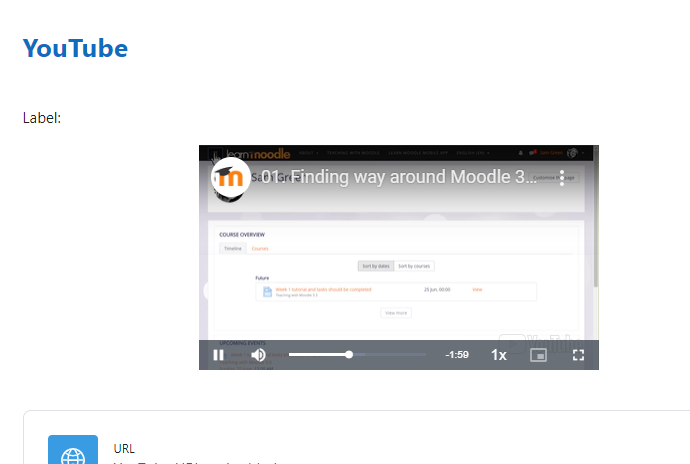Click the YouTube section heading

pos(75,48)
